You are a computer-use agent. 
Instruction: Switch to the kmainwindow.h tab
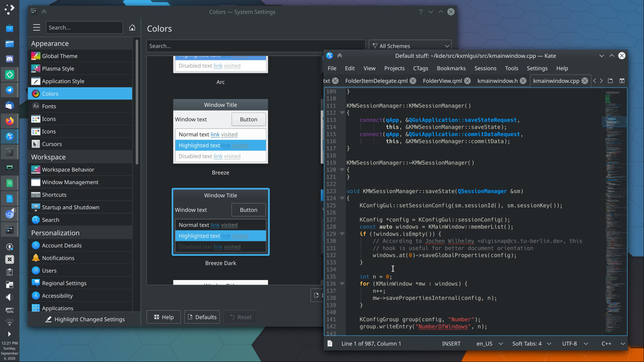(x=497, y=81)
